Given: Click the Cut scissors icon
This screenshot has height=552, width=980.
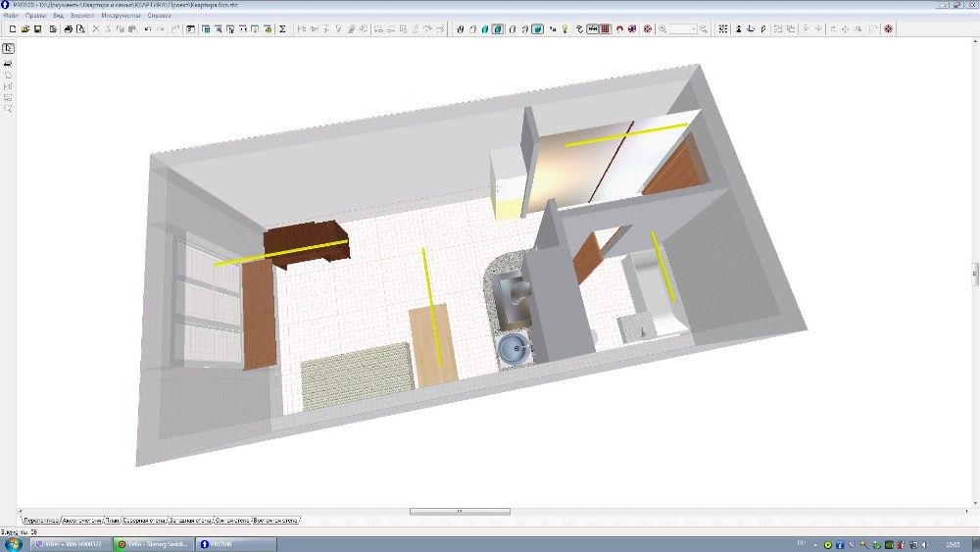Looking at the screenshot, I should click(96, 28).
